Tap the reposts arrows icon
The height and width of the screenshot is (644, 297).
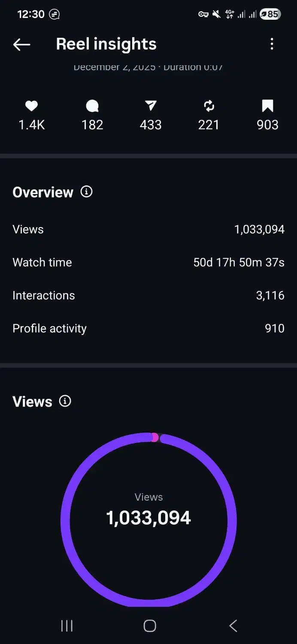click(x=209, y=106)
